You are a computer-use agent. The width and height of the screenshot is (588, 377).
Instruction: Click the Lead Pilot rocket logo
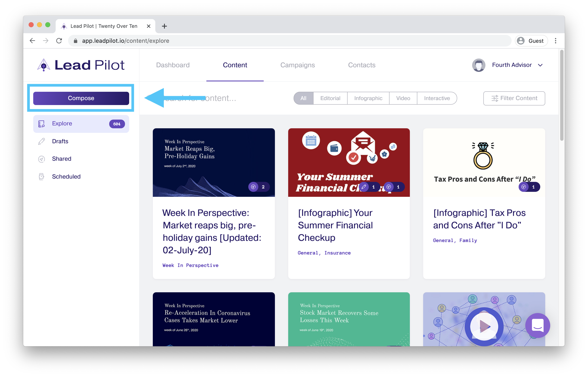[x=44, y=65]
